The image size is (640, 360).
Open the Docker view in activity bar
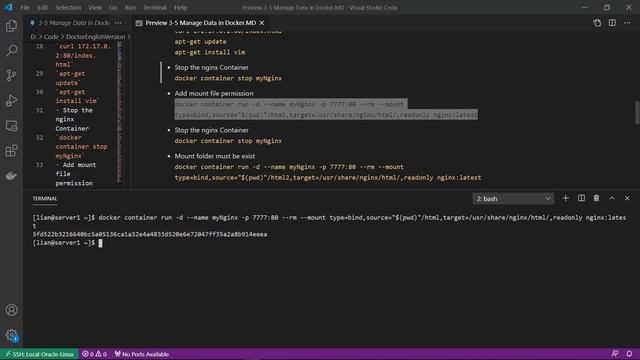click(11, 176)
